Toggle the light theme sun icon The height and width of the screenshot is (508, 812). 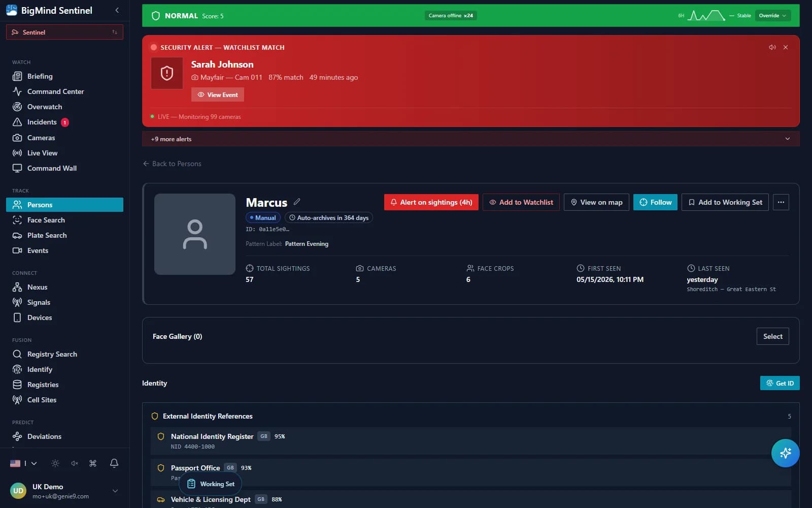[x=55, y=463]
